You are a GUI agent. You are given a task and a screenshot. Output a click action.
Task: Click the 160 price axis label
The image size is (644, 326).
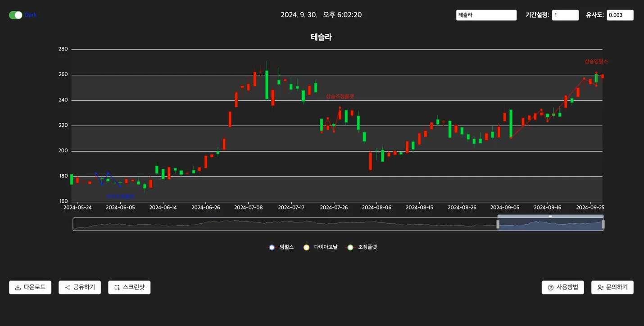tap(63, 201)
